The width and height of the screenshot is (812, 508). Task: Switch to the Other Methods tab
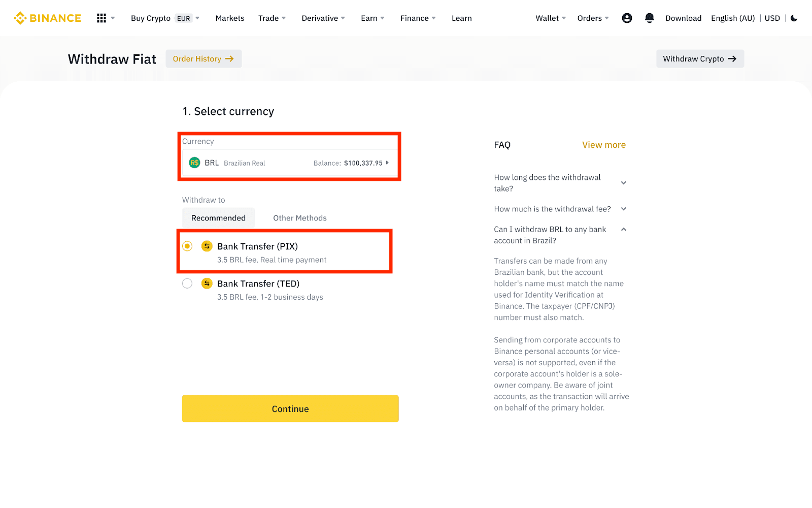click(300, 218)
